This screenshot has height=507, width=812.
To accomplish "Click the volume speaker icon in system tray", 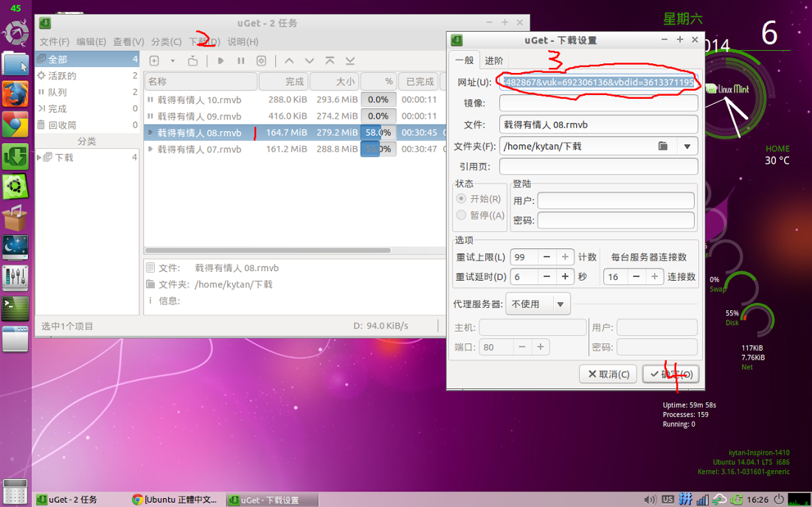I will tap(650, 500).
